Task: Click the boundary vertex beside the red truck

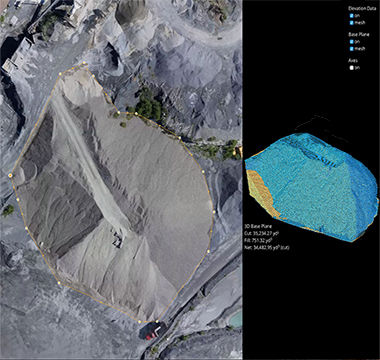Action: click(157, 321)
